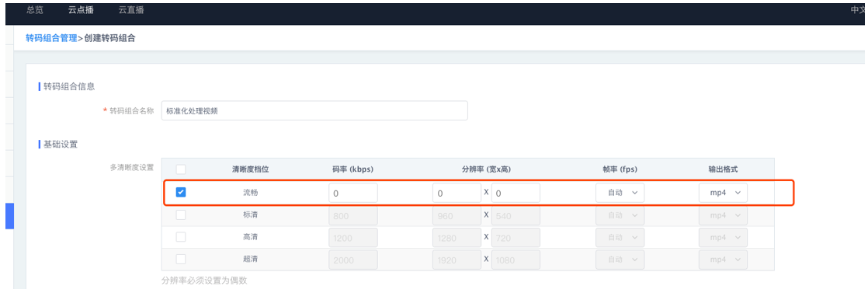Click the 高清 height field showing 720

click(516, 237)
